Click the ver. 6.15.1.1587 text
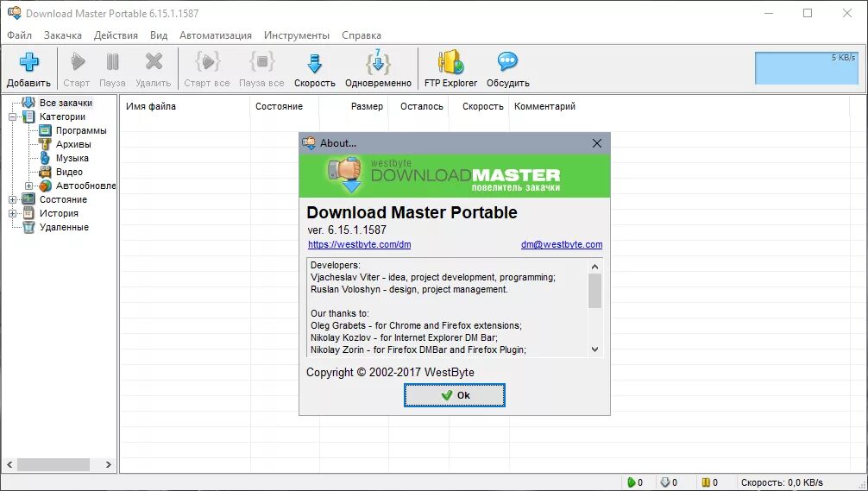Image resolution: width=868 pixels, height=491 pixels. tap(347, 230)
